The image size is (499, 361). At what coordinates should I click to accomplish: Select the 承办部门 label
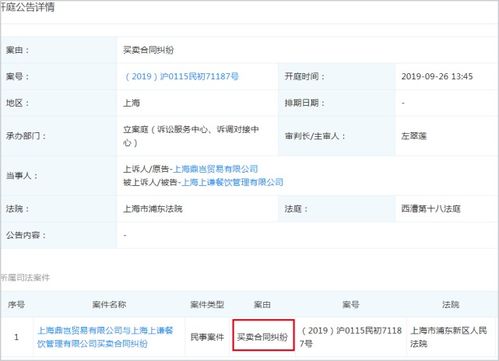click(x=25, y=136)
